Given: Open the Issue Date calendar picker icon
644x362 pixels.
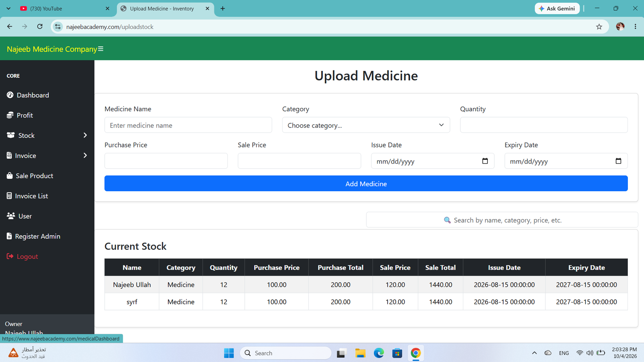Looking at the screenshot, I should [485, 161].
